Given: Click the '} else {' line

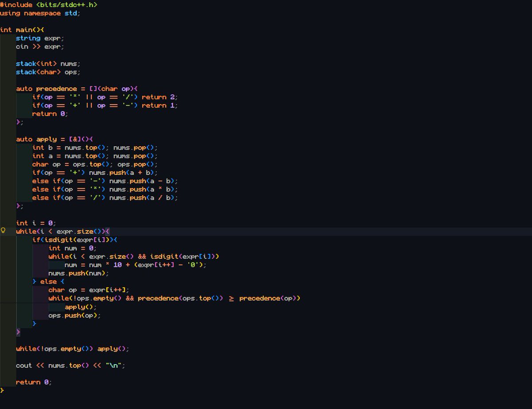Looking at the screenshot, I should click(x=49, y=282).
